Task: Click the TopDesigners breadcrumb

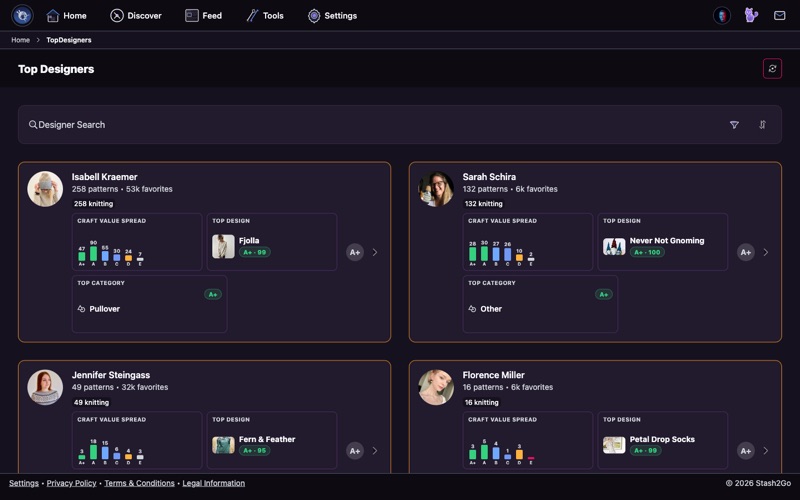Action: click(69, 40)
